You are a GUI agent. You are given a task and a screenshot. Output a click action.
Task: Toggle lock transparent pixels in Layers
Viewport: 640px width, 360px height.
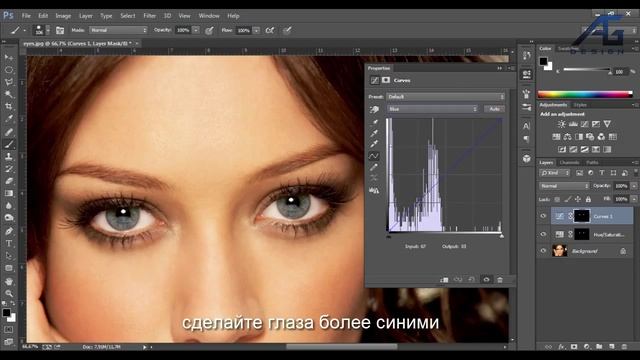557,199
